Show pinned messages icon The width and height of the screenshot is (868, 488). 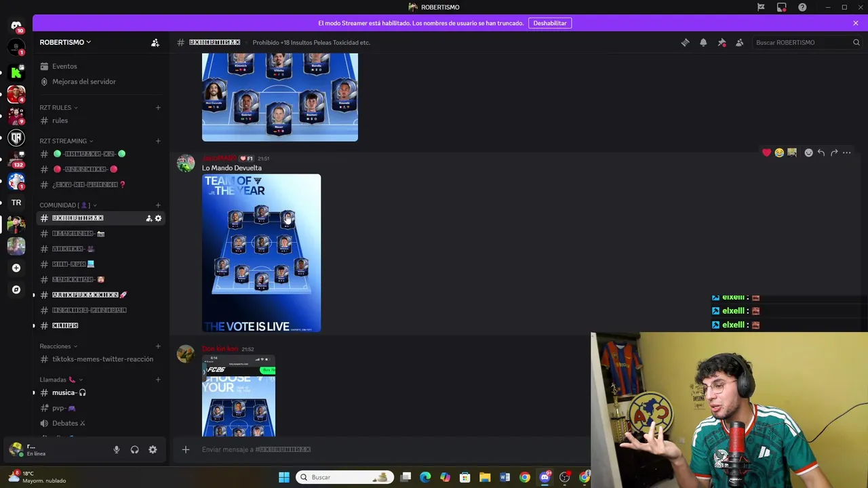[722, 43]
